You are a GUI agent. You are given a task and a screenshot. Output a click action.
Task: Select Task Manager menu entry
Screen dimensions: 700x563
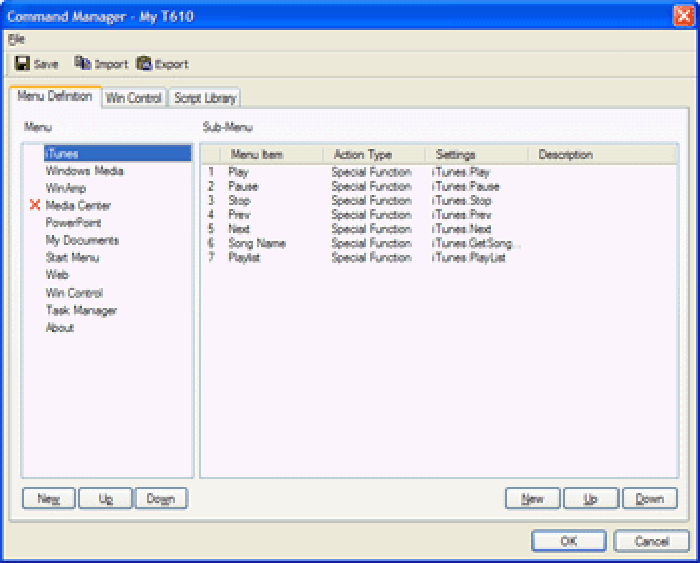(81, 310)
